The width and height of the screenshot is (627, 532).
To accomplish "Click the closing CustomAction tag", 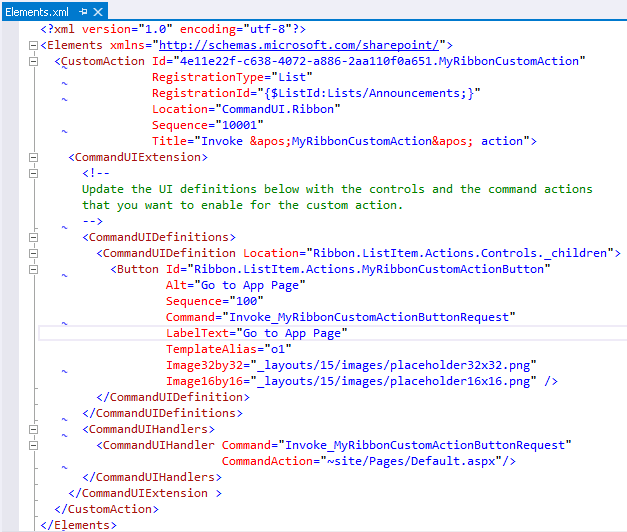I will (x=106, y=509).
